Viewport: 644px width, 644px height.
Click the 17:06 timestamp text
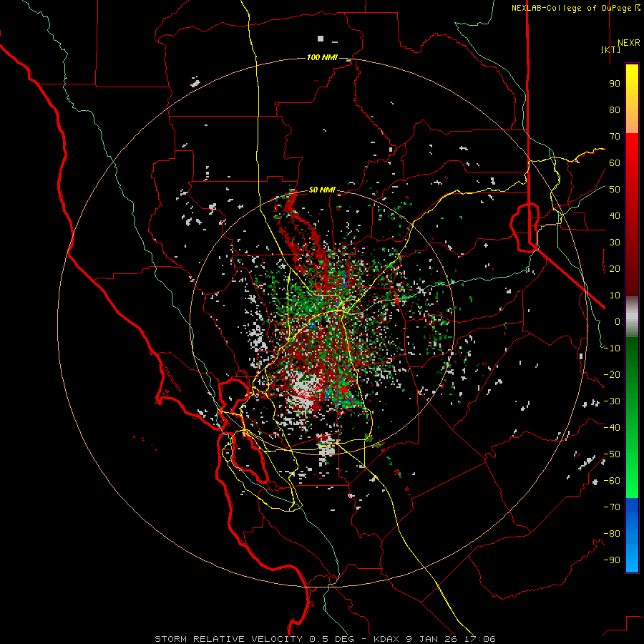pyautogui.click(x=479, y=639)
